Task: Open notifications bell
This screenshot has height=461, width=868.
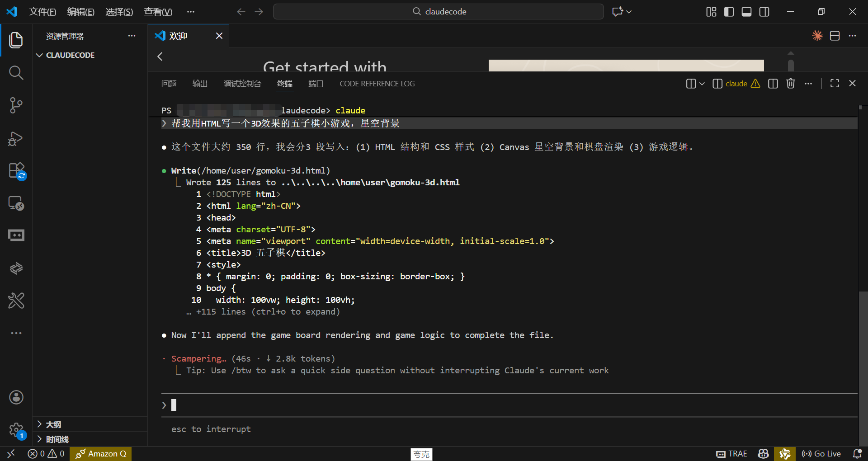Action: pyautogui.click(x=857, y=454)
